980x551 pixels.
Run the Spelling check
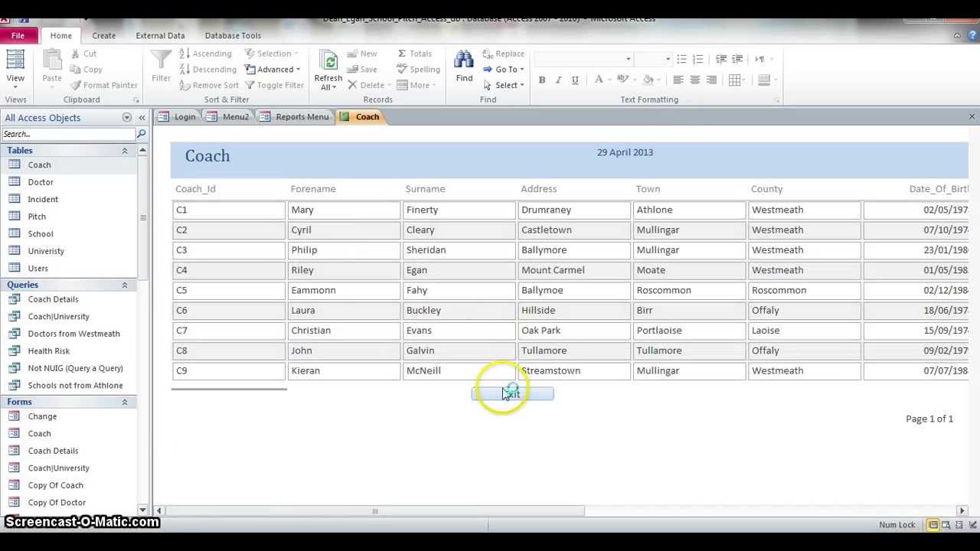pos(418,69)
